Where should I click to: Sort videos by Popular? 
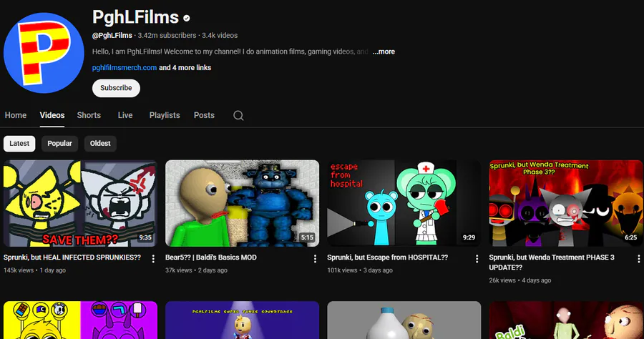(59, 144)
